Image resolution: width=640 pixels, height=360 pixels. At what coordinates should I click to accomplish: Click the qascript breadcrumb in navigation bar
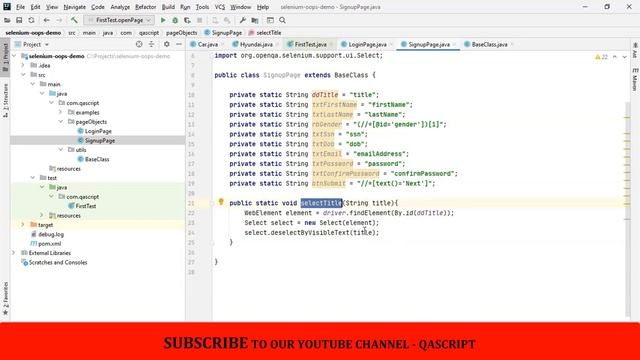[x=149, y=33]
